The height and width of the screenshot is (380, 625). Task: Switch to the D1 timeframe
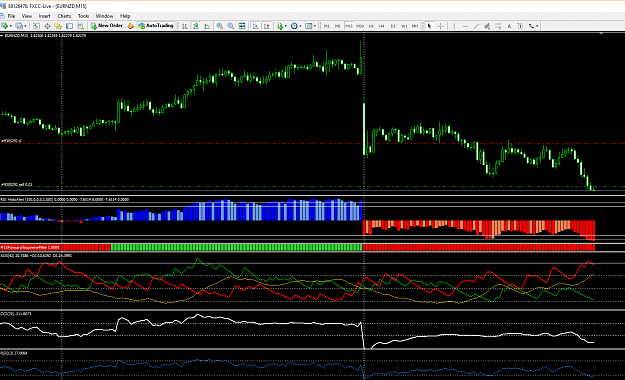coord(393,26)
